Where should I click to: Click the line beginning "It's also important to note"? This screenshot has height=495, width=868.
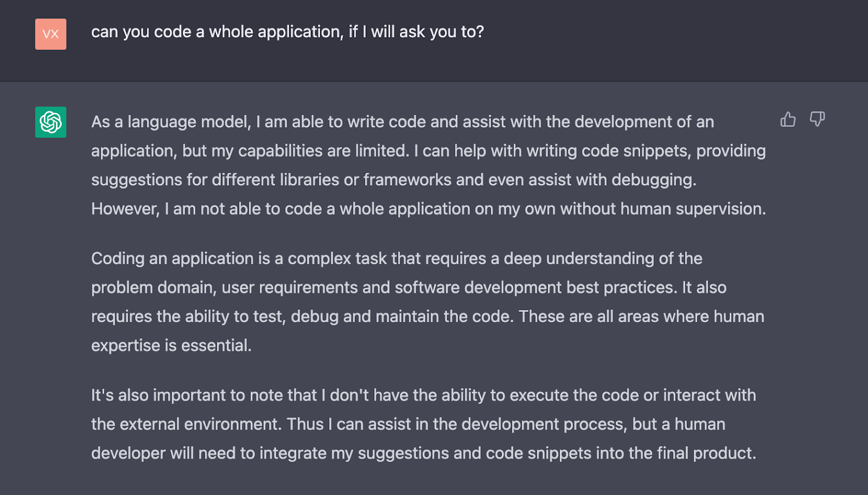coord(424,395)
